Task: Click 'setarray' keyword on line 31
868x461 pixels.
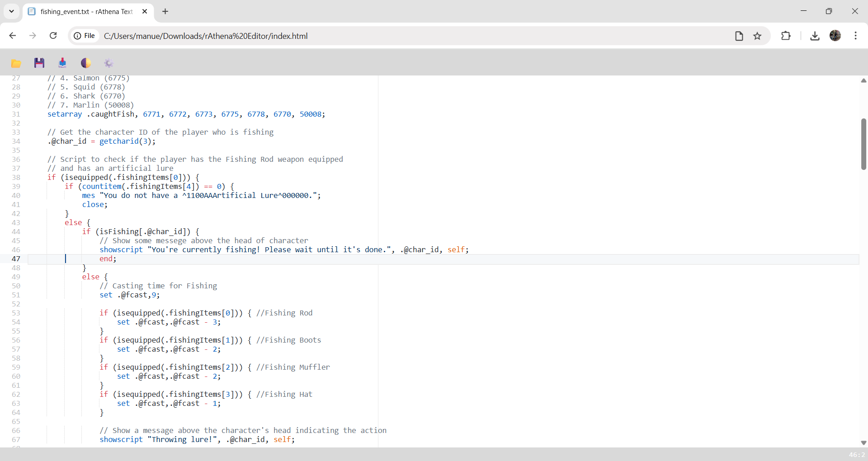Action: pyautogui.click(x=65, y=114)
